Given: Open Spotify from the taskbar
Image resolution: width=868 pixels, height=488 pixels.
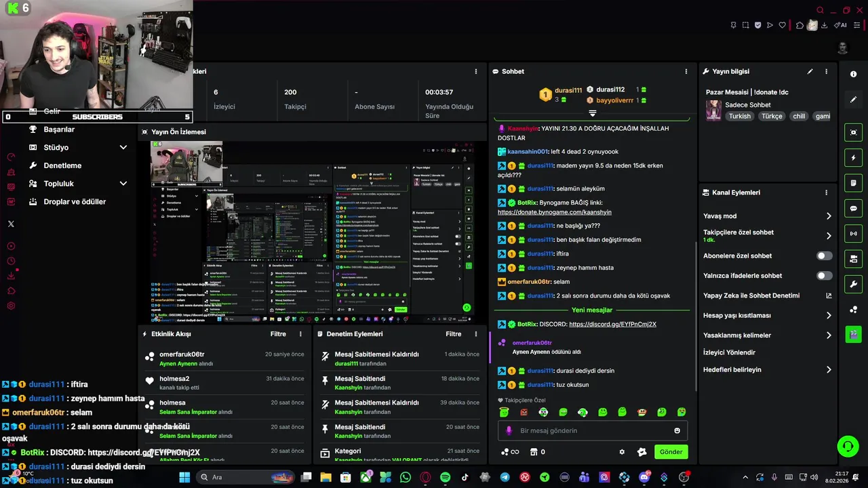Looking at the screenshot, I should pos(445,477).
